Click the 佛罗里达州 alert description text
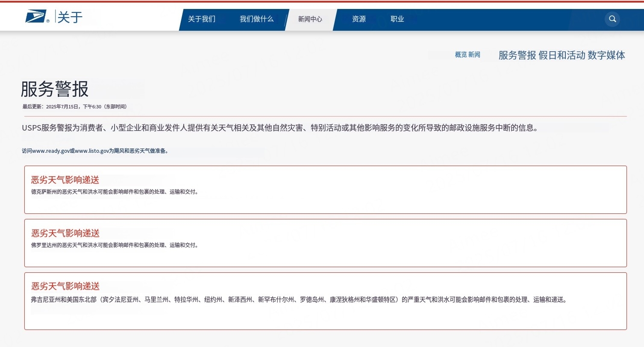The width and height of the screenshot is (644, 347). click(115, 245)
